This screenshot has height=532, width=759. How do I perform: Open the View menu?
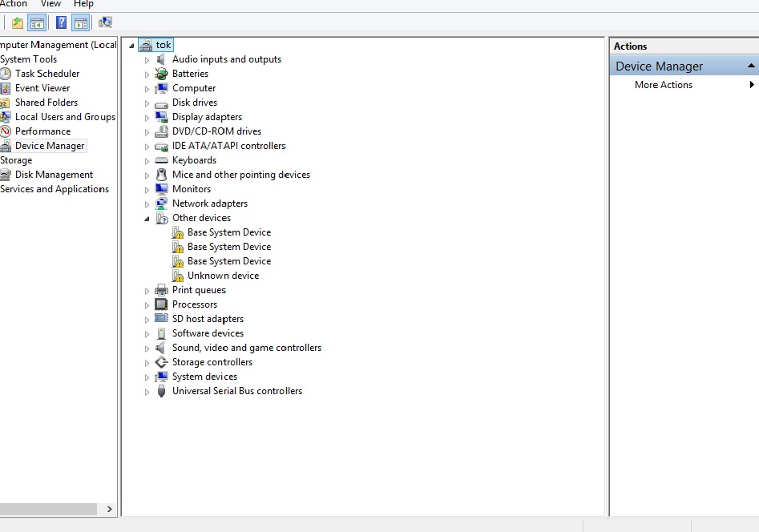50,4
